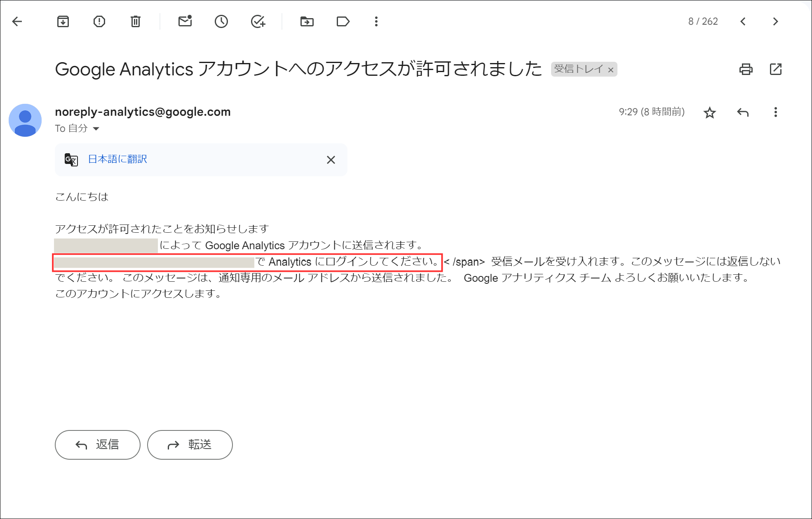The width and height of the screenshot is (812, 519).
Task: Expand recipient details next to To 自分
Action: pyautogui.click(x=96, y=129)
